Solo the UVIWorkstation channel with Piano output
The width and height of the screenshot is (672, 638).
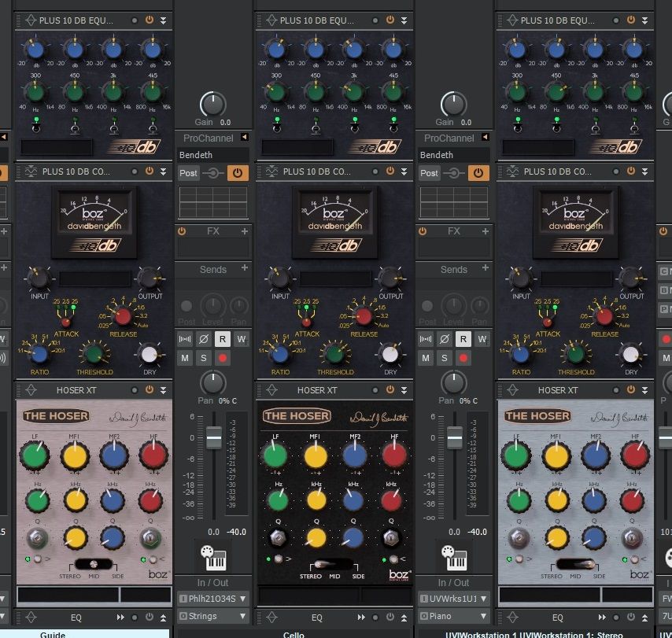click(x=445, y=358)
